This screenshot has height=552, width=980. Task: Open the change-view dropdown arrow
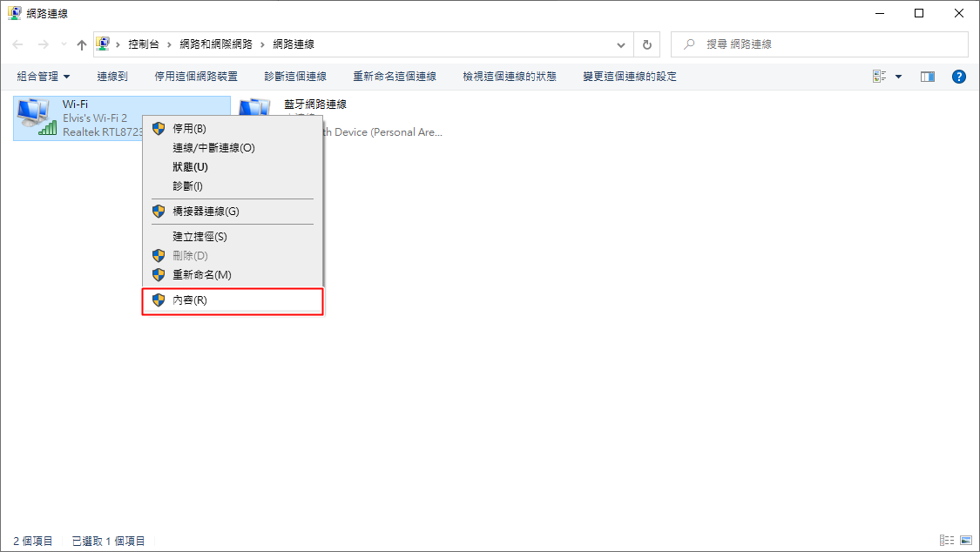[x=896, y=76]
